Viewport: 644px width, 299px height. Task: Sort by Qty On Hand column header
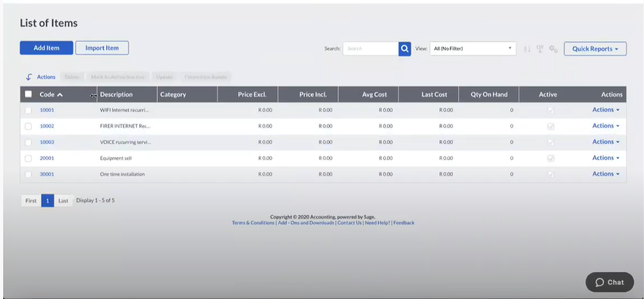[x=489, y=94]
